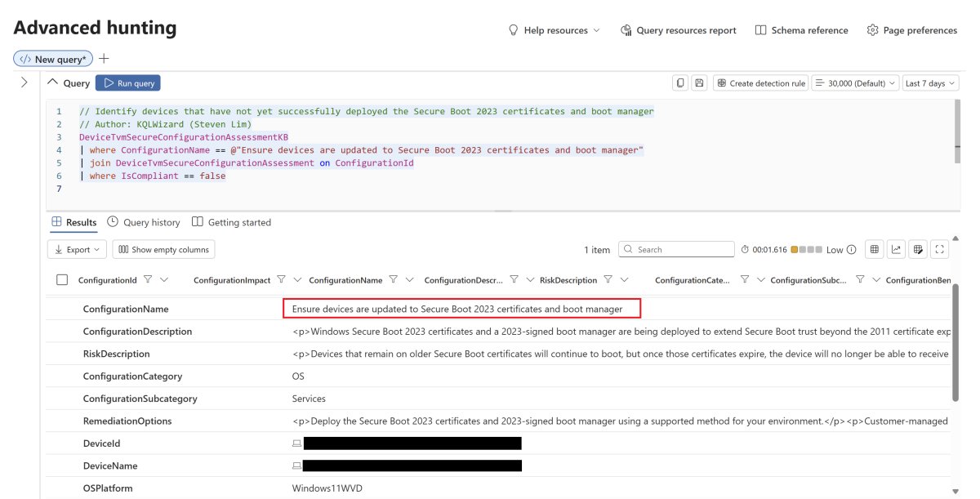Copy the query using the copy icon
This screenshot has height=499, width=980.
click(x=679, y=83)
